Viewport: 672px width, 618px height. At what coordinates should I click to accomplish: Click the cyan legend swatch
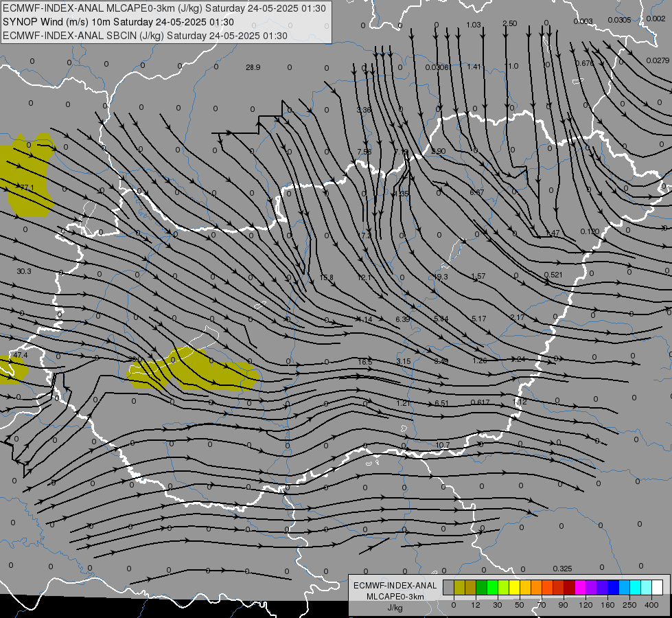[x=635, y=587]
